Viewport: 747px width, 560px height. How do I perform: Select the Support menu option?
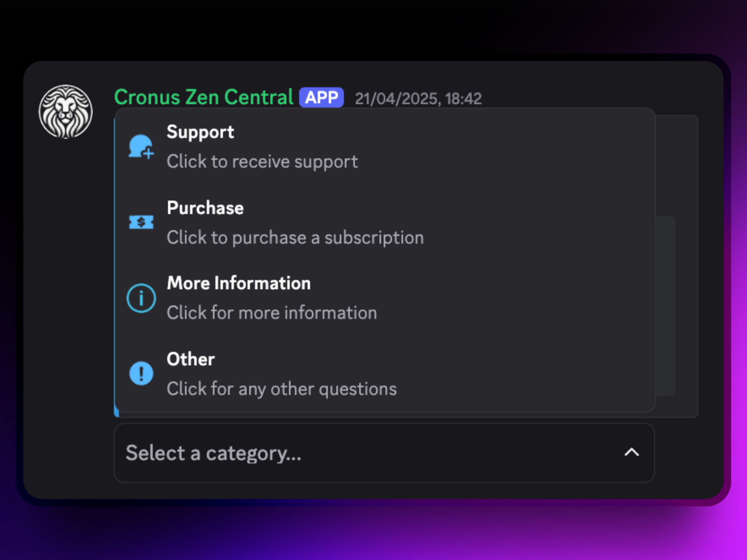385,147
